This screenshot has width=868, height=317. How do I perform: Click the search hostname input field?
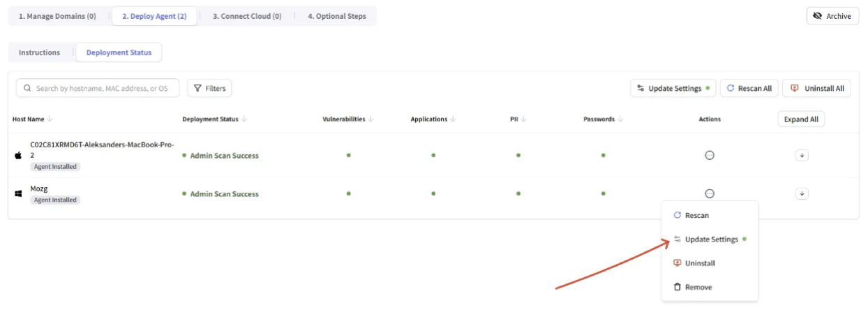point(98,88)
